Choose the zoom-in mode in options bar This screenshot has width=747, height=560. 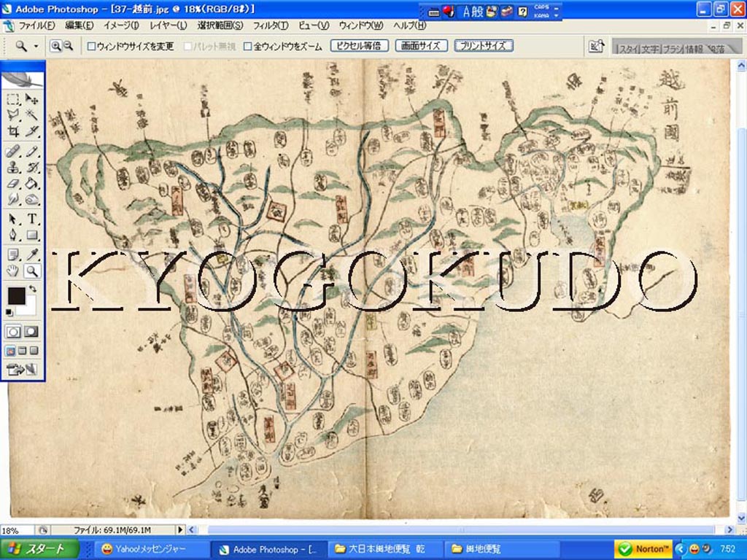(55, 46)
